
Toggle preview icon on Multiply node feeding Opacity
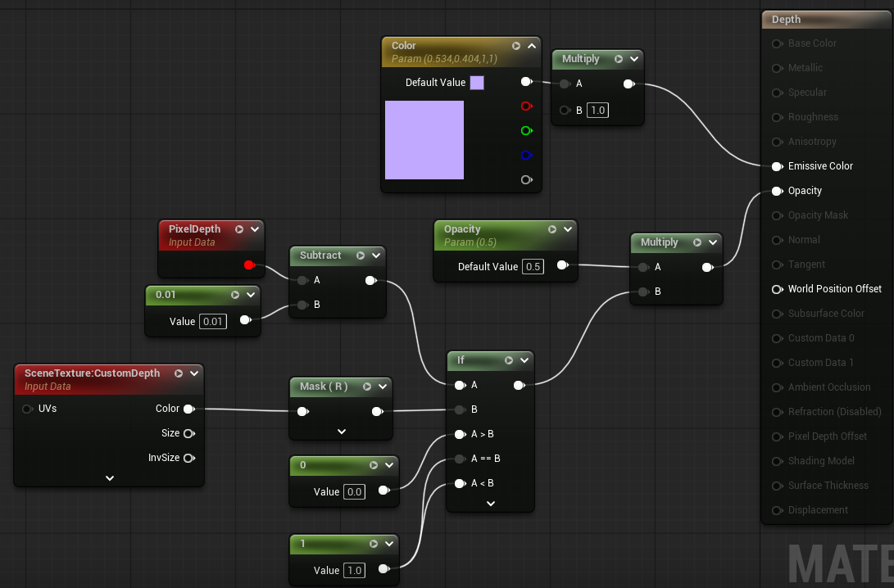(697, 242)
